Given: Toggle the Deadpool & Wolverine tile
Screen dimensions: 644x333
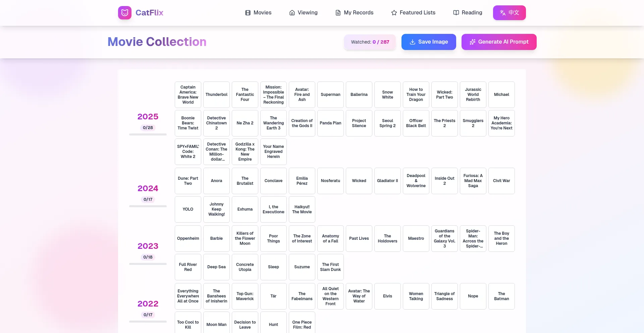Looking at the screenshot, I should coord(416,181).
